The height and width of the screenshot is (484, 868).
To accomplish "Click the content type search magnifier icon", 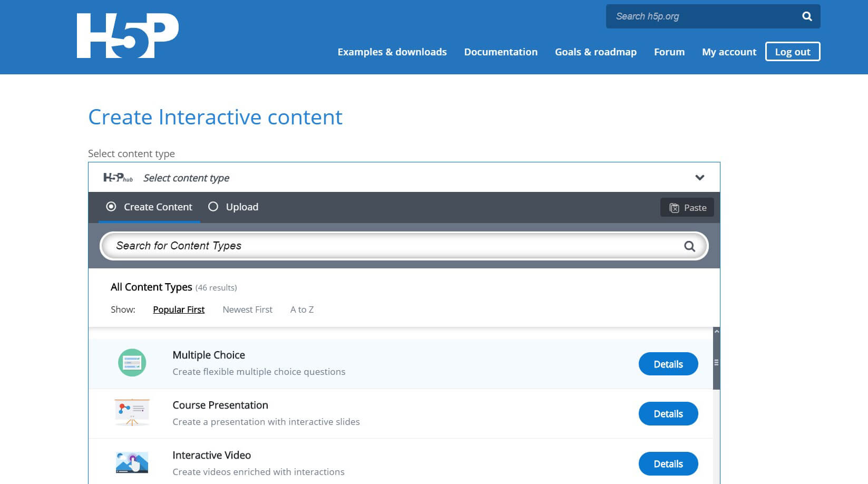I will coord(689,246).
